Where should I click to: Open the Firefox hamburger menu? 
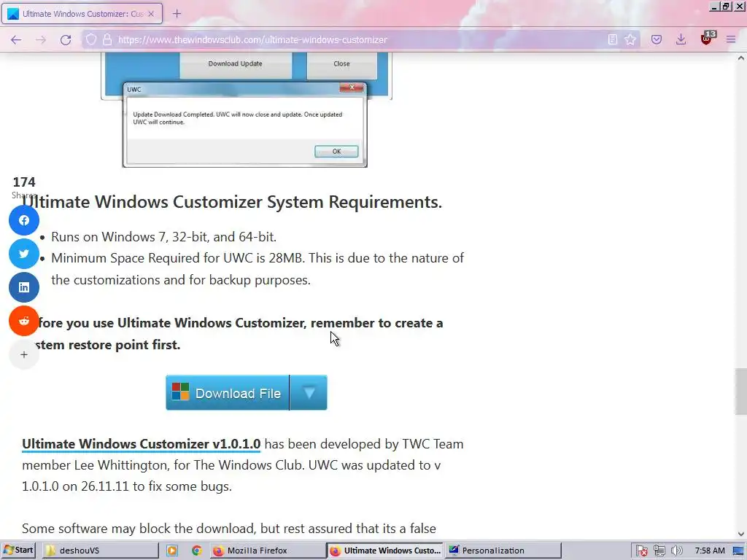pyautogui.click(x=731, y=39)
